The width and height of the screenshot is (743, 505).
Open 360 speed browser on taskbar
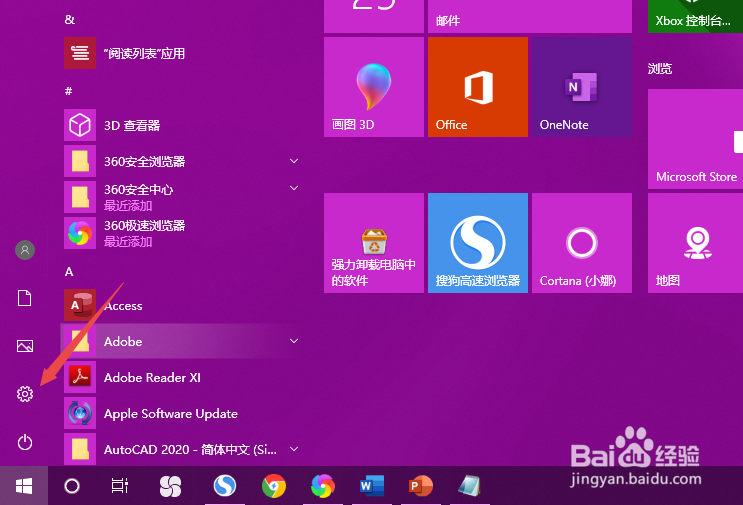pyautogui.click(x=323, y=486)
